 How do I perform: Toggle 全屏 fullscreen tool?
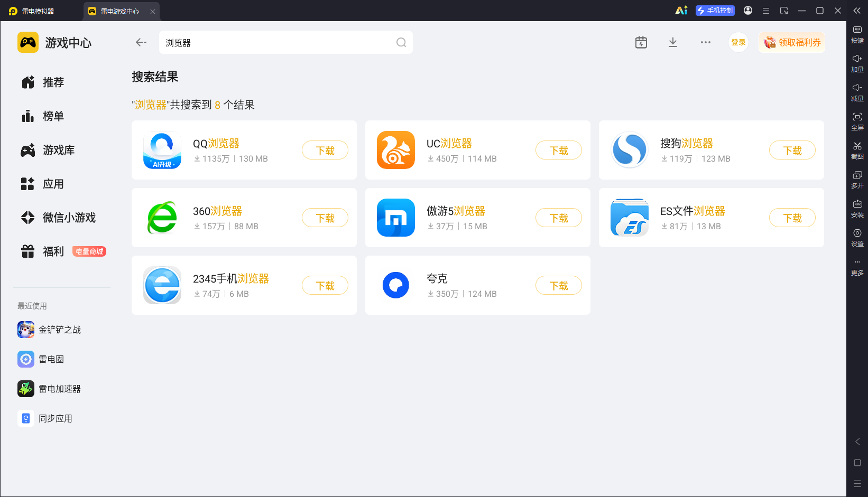point(857,122)
